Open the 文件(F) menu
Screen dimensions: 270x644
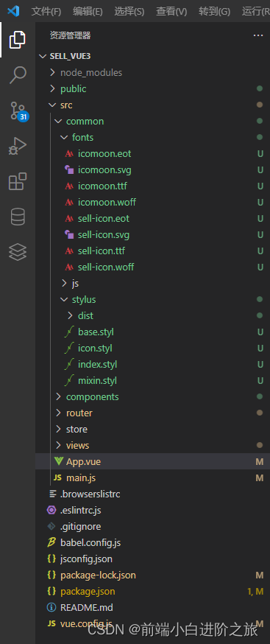(46, 11)
